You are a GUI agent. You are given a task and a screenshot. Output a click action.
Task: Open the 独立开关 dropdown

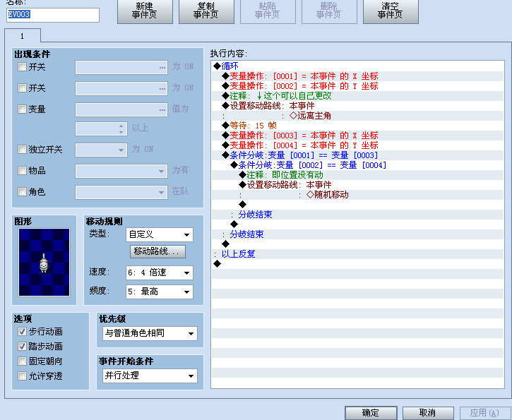click(x=101, y=150)
